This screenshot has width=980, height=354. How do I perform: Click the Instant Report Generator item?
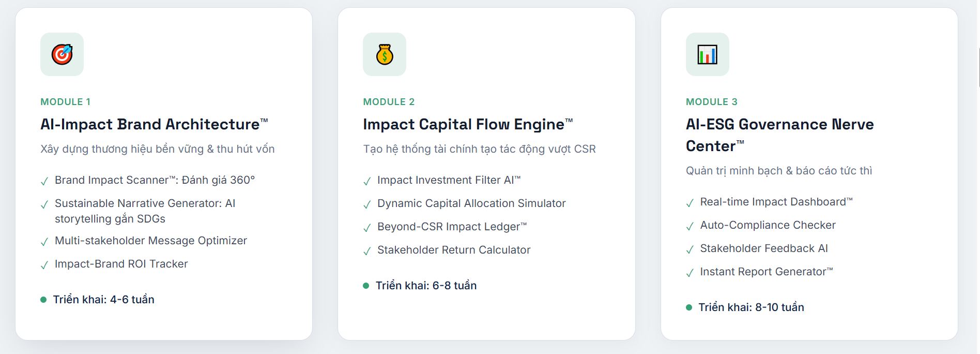766,272
